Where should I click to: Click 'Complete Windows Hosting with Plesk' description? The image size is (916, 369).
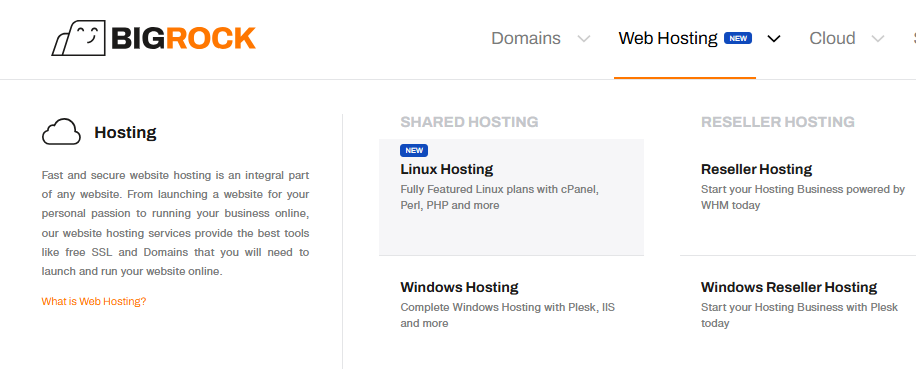[x=508, y=315]
